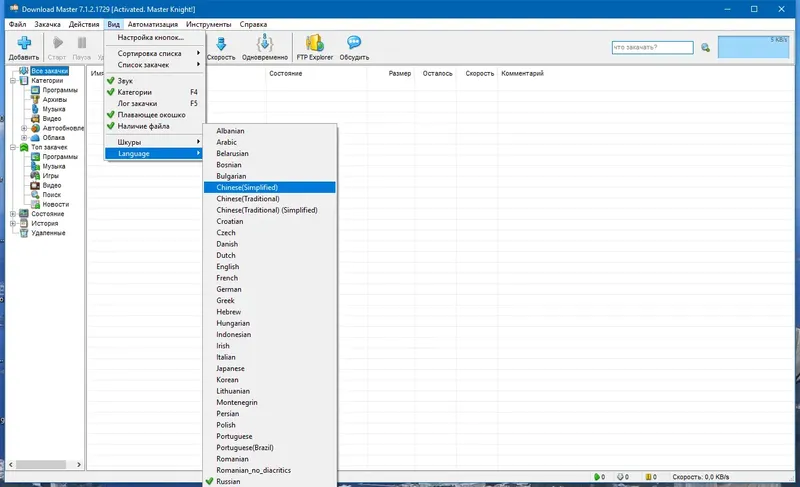Toggle Наличие файла option
Screen dimensions: 800x487
point(154,126)
